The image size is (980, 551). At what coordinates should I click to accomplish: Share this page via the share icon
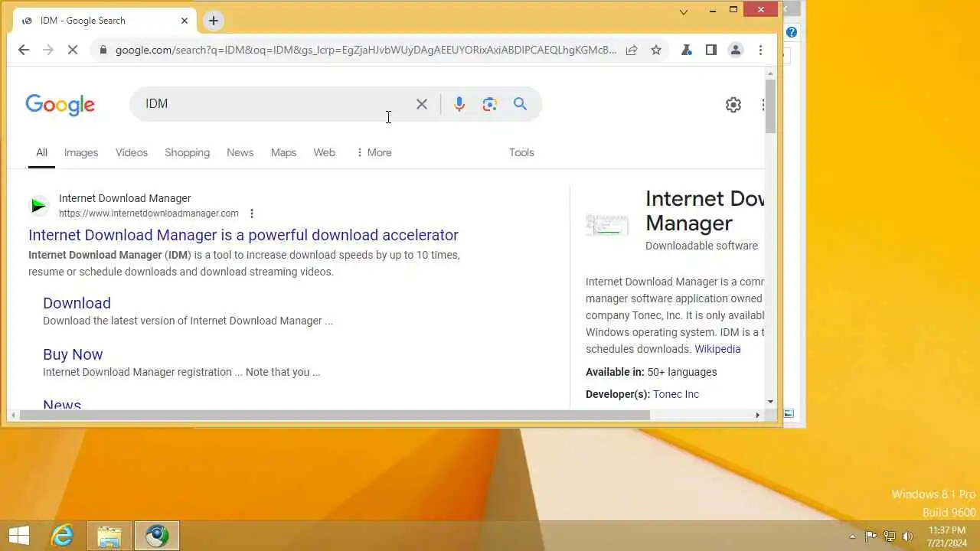[x=632, y=50]
